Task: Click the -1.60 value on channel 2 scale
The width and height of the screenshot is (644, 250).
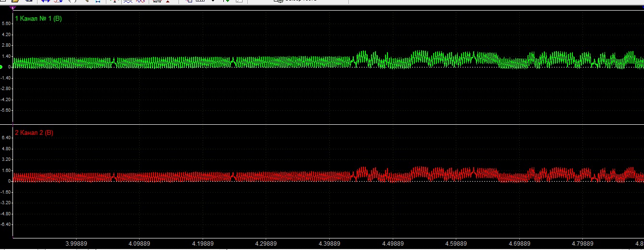Action: click(6, 192)
